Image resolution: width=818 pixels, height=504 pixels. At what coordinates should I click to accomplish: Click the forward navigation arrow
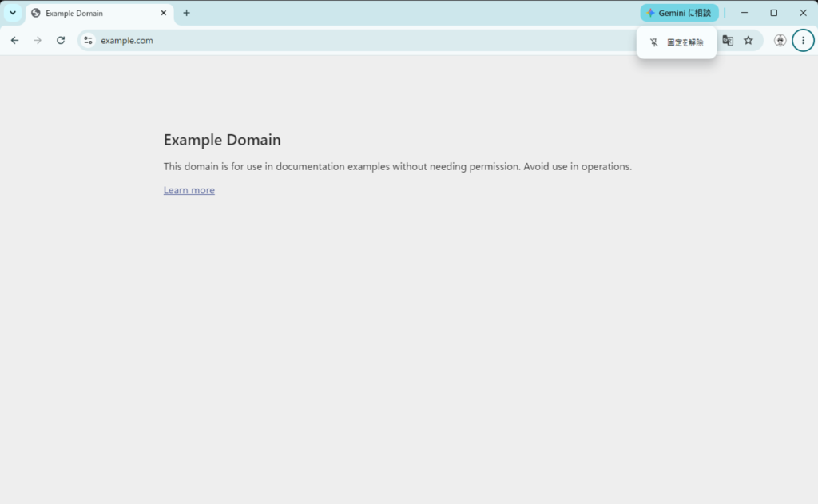(38, 40)
